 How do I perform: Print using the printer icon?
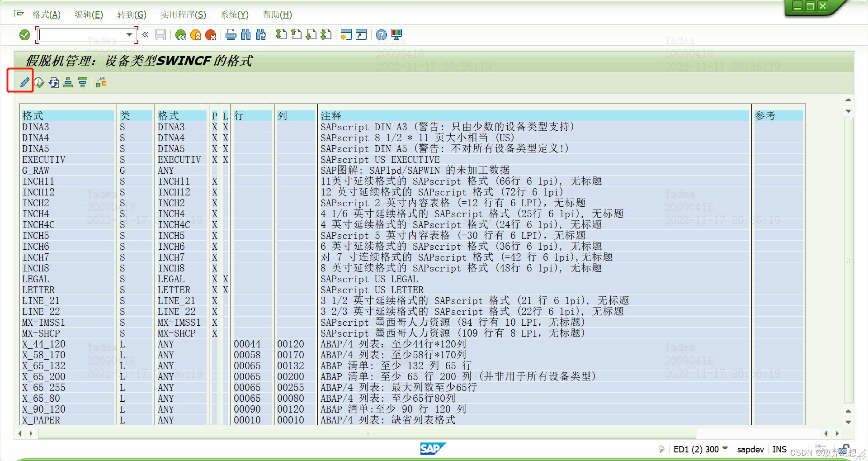tap(231, 34)
